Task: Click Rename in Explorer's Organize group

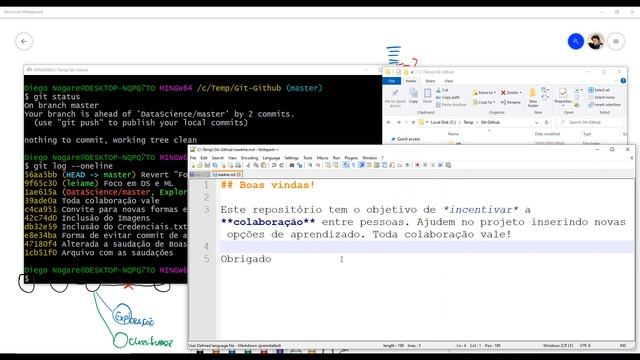Action: [511, 102]
